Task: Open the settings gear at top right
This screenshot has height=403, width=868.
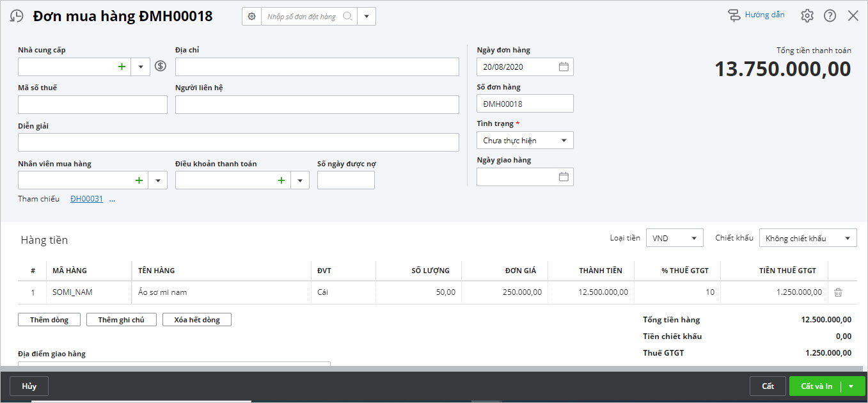Action: (x=807, y=16)
